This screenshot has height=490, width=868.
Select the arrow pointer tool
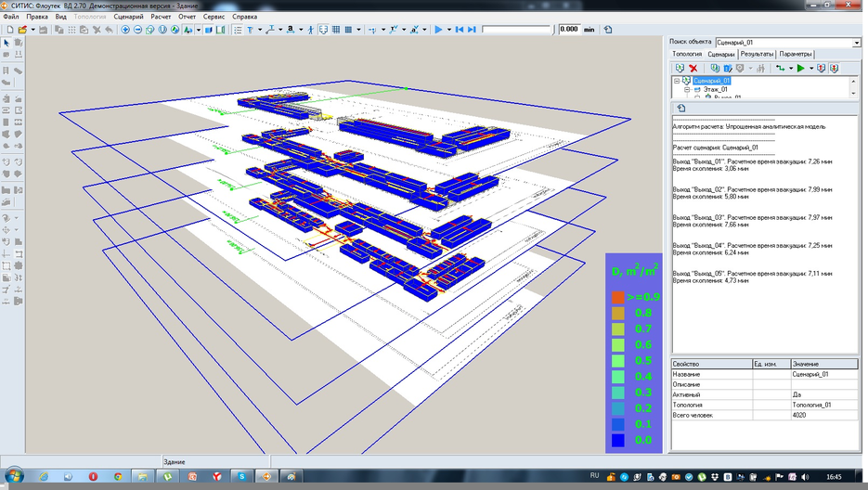point(6,44)
